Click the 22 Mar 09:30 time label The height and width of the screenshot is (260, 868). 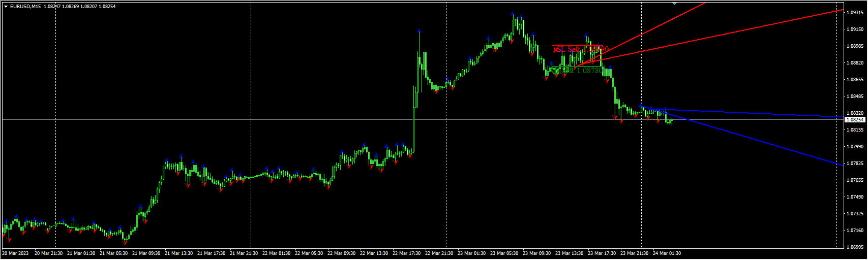point(341,253)
